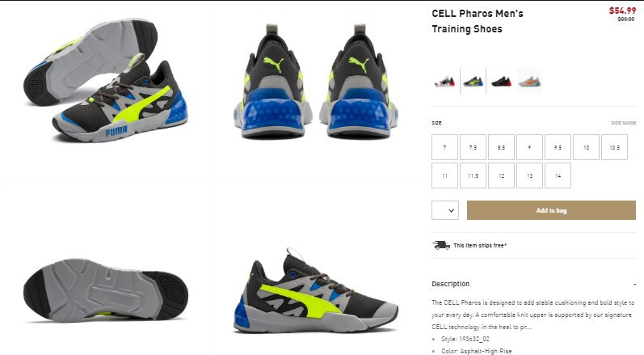Select shoe size 9.5
This screenshot has height=355, width=644.
pos(558,147)
